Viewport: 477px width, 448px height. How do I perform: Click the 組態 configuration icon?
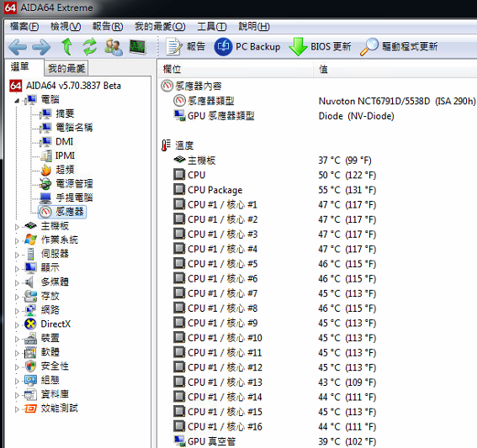30,380
